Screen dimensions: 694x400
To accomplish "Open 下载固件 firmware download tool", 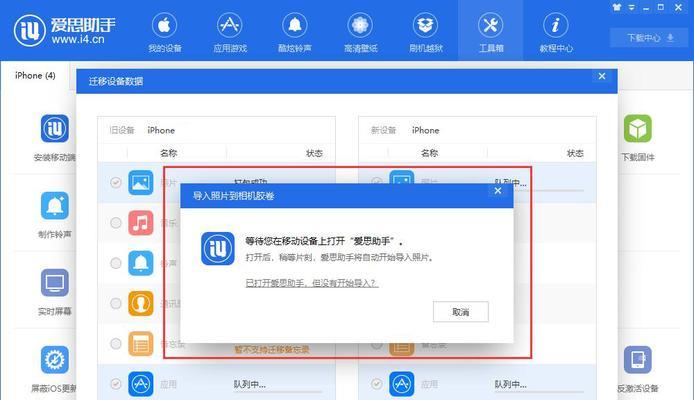I will pyautogui.click(x=637, y=138).
